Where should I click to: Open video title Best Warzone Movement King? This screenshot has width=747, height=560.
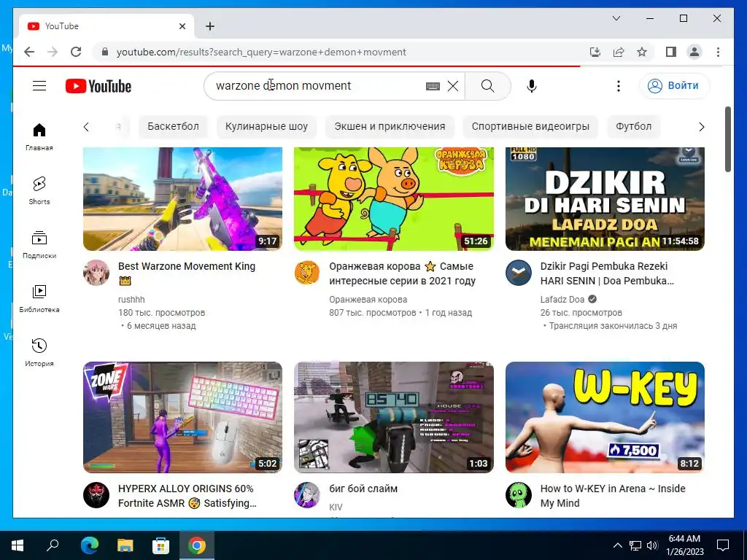187,273
